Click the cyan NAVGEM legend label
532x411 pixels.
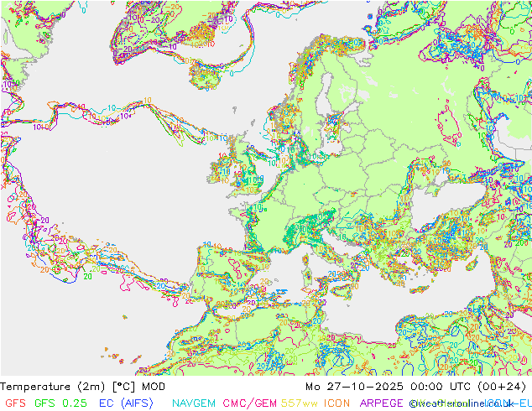tap(194, 403)
